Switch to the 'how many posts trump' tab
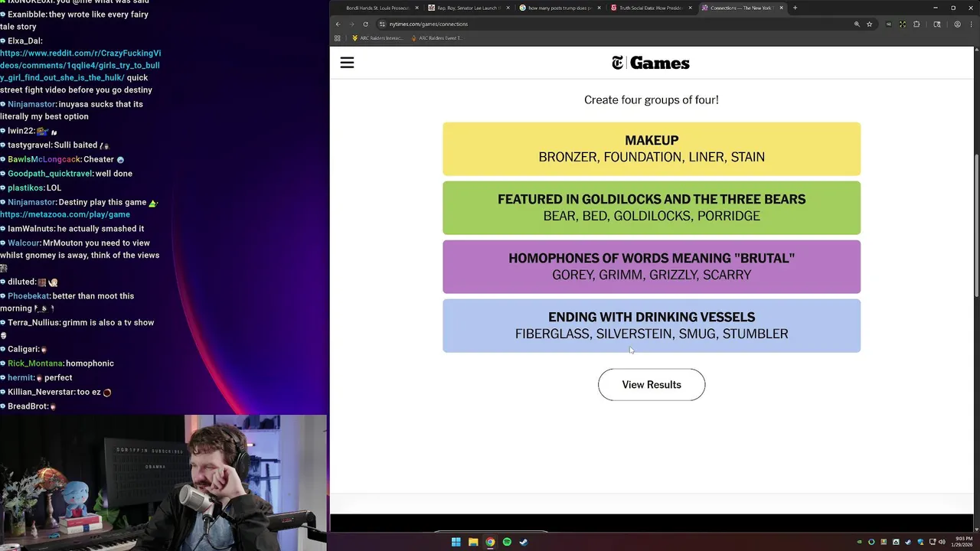This screenshot has width=980, height=551. (x=558, y=8)
